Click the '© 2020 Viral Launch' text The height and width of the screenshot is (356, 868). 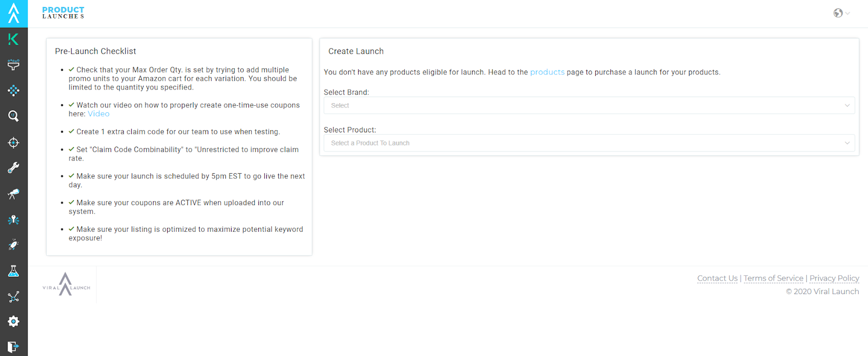tap(822, 291)
